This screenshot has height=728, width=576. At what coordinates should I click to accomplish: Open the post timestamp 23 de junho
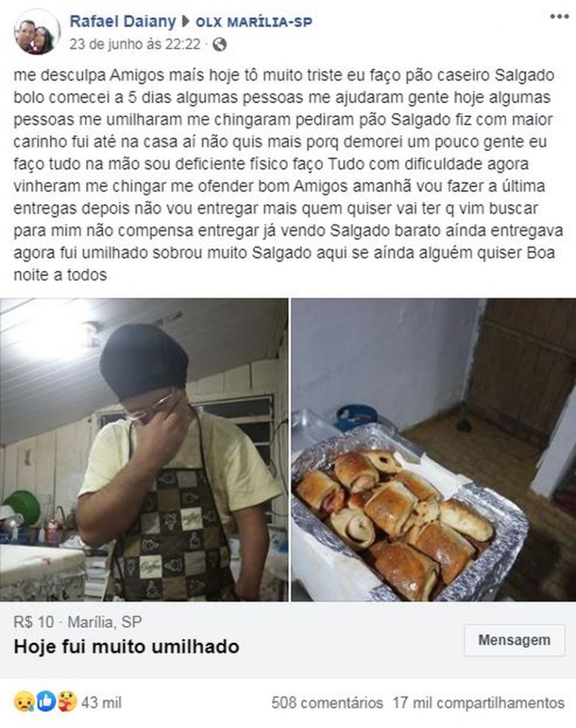(136, 44)
